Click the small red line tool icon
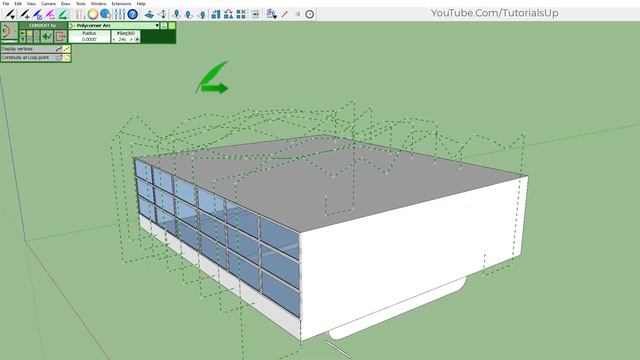Image resolution: width=640 pixels, height=360 pixels. 284,15
